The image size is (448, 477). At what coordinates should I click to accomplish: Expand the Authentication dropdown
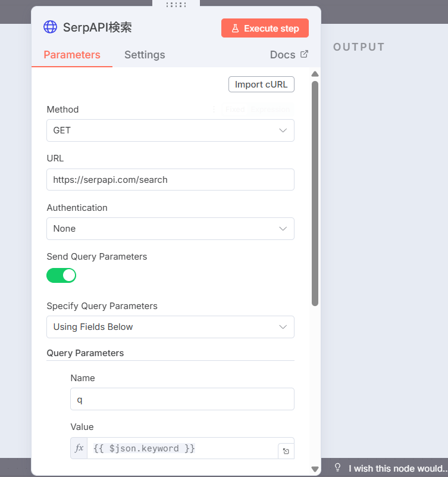click(170, 229)
